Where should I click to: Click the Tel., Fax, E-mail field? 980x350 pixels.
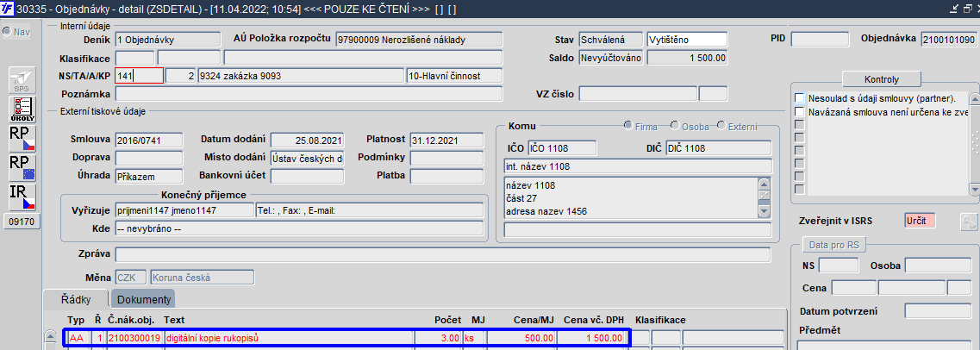point(370,210)
